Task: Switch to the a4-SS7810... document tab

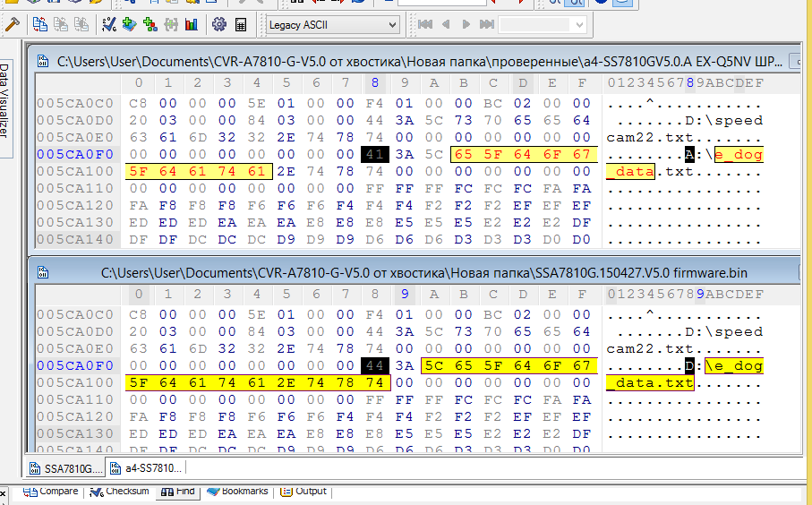Action: pos(147,467)
